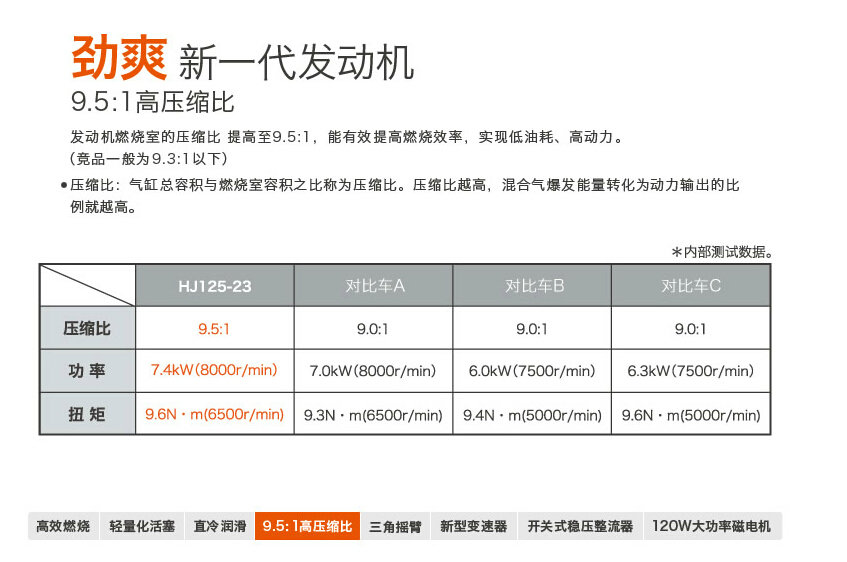
Task: Select the 扭矩 row header
Action: pyautogui.click(x=88, y=414)
